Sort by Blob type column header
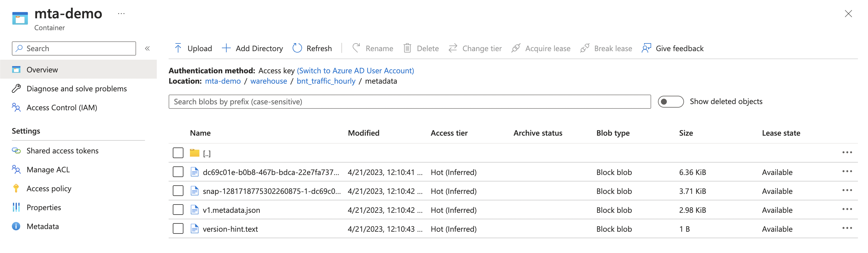Screen dimensions: 868x253 (x=613, y=133)
